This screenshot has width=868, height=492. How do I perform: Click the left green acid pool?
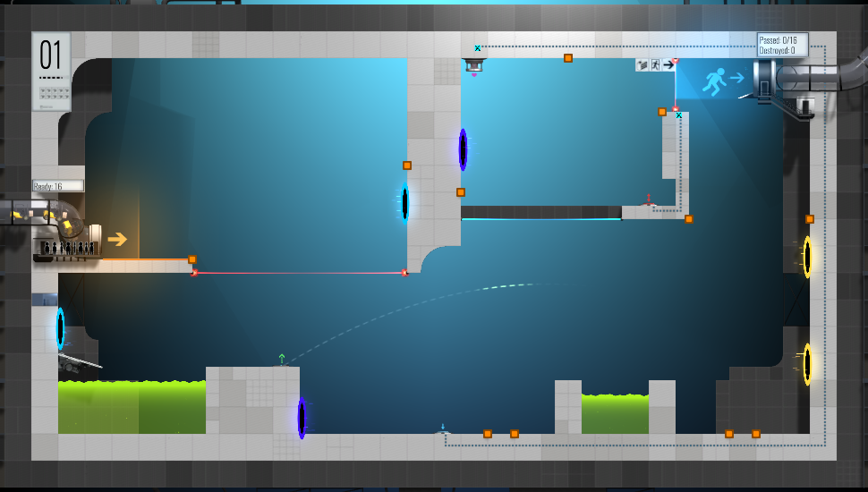132,407
